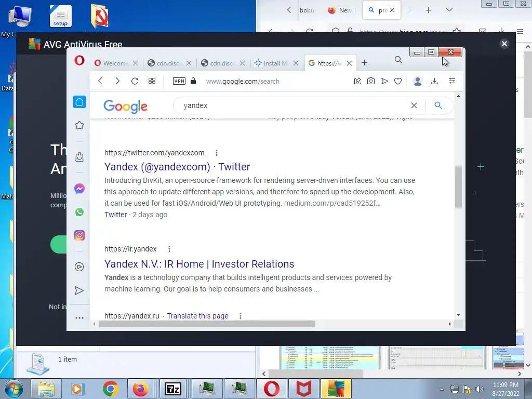Go to the Google logo homepage
The height and width of the screenshot is (399, 532).
click(126, 106)
